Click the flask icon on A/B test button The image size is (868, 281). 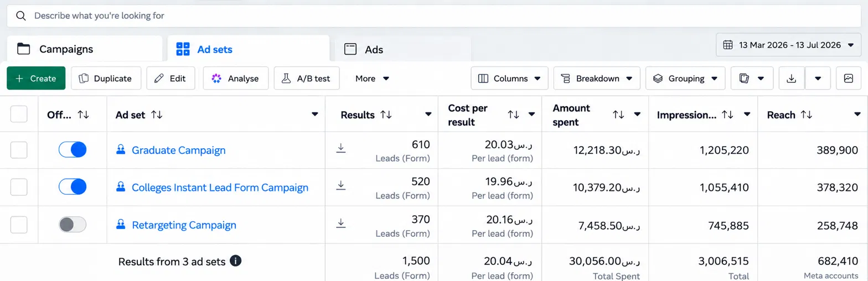pyautogui.click(x=286, y=79)
